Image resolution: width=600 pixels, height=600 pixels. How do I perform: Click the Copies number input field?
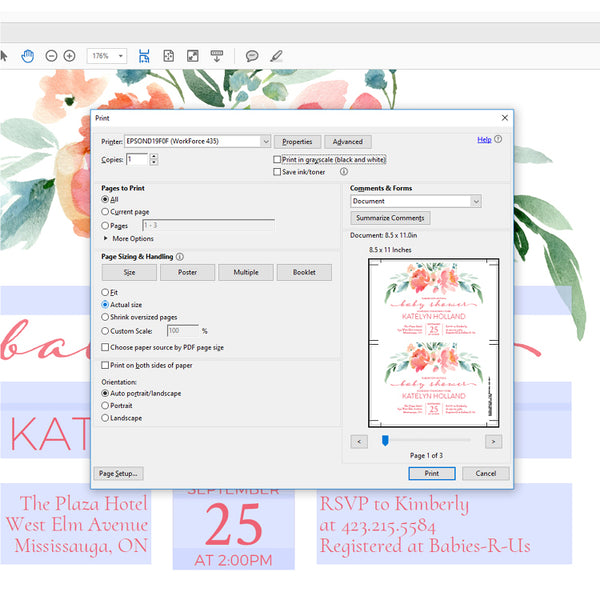click(x=134, y=160)
